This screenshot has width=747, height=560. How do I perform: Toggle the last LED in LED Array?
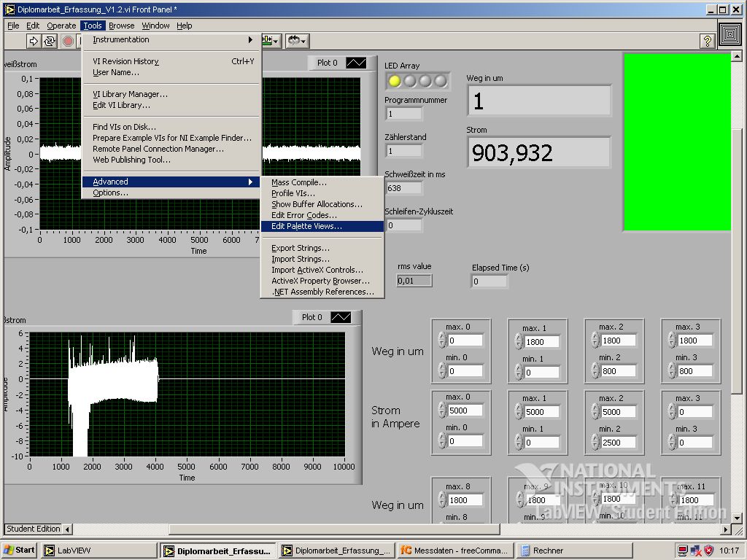coord(441,81)
